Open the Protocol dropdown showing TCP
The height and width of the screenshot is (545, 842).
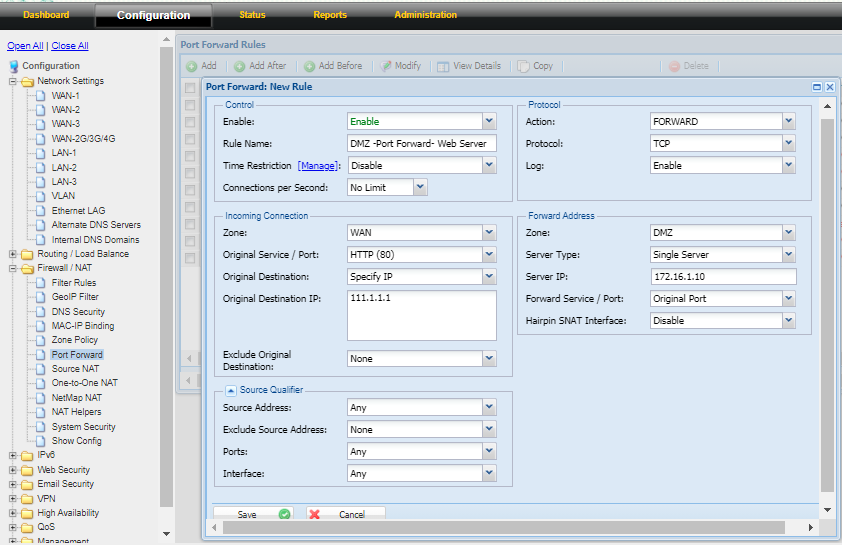[788, 144]
